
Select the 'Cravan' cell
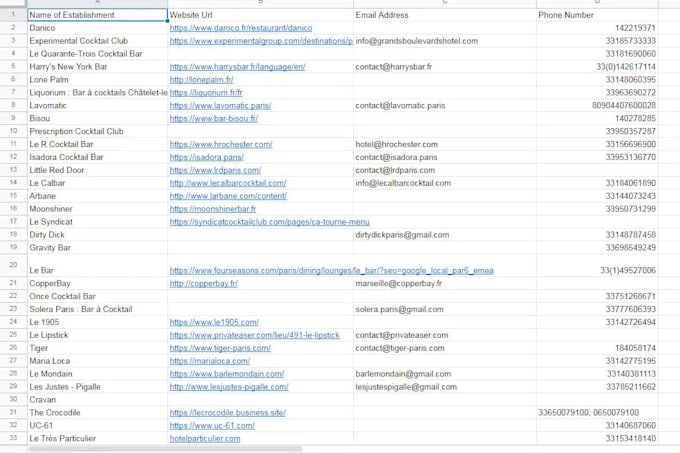(x=98, y=400)
